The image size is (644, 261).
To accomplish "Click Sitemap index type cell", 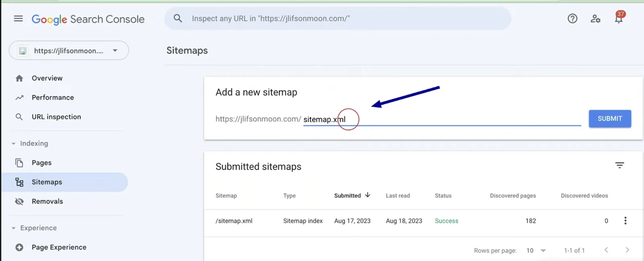I will pyautogui.click(x=303, y=221).
